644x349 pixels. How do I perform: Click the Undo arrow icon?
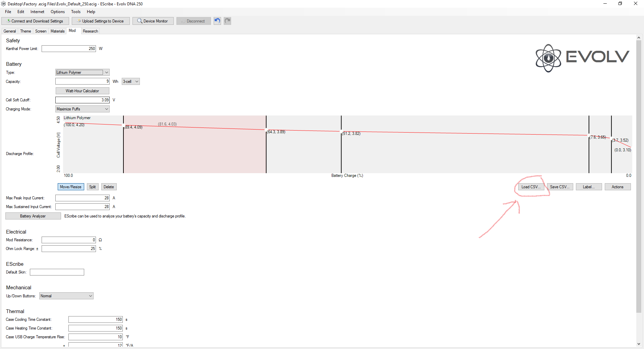point(217,21)
